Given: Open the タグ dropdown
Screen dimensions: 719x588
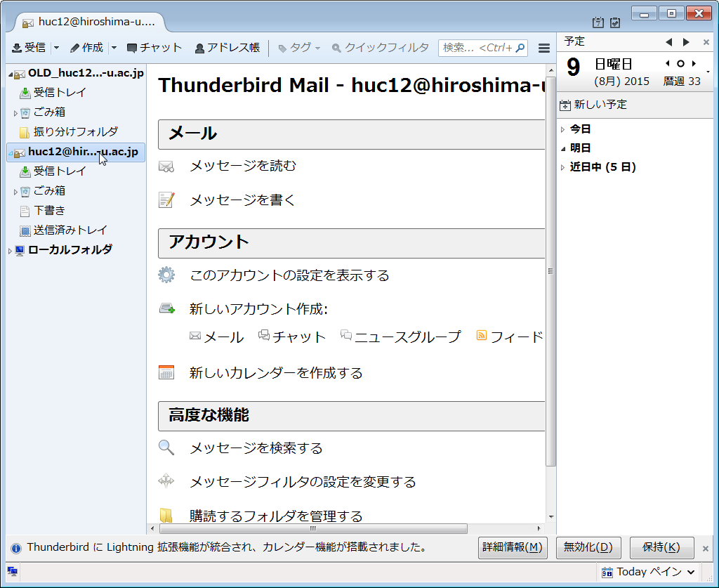Looking at the screenshot, I should (x=299, y=48).
